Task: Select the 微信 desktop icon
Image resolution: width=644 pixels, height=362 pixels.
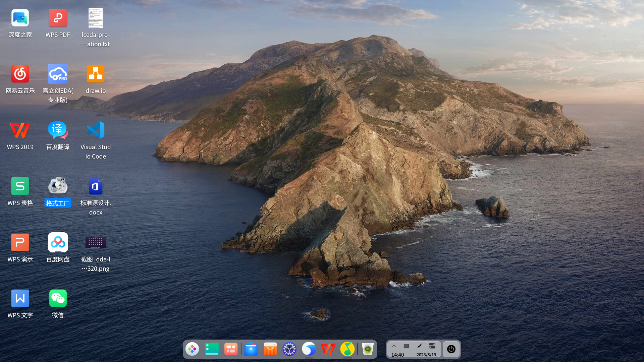Action: tap(58, 299)
